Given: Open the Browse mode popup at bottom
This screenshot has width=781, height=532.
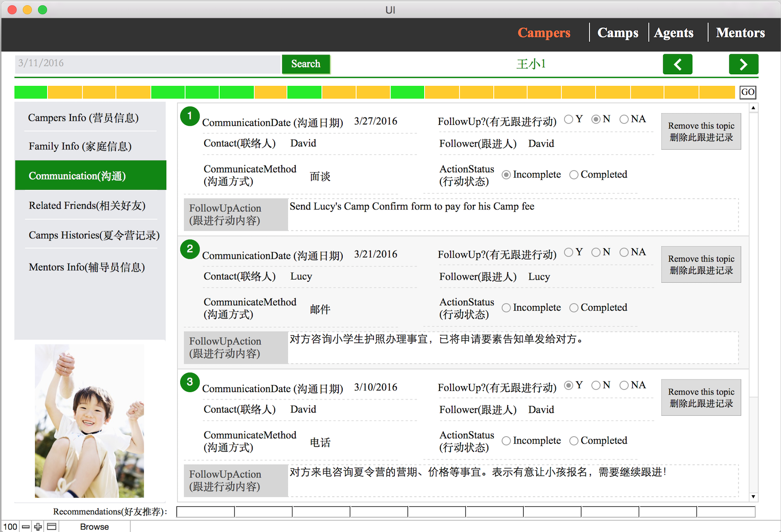Looking at the screenshot, I should (x=94, y=526).
